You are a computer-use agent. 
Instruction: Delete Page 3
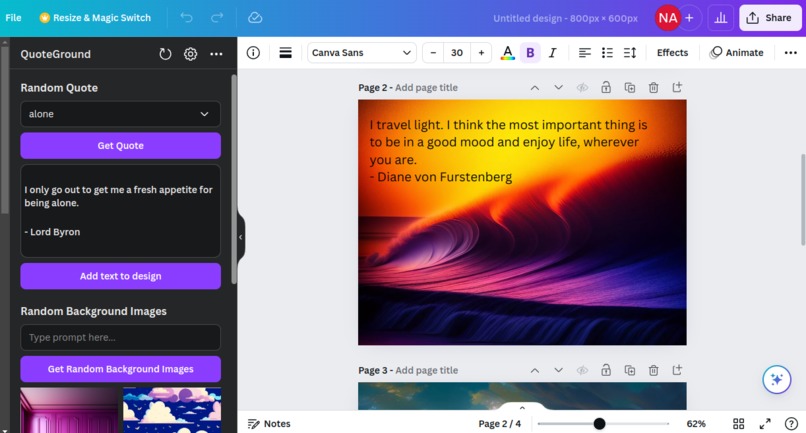(653, 370)
